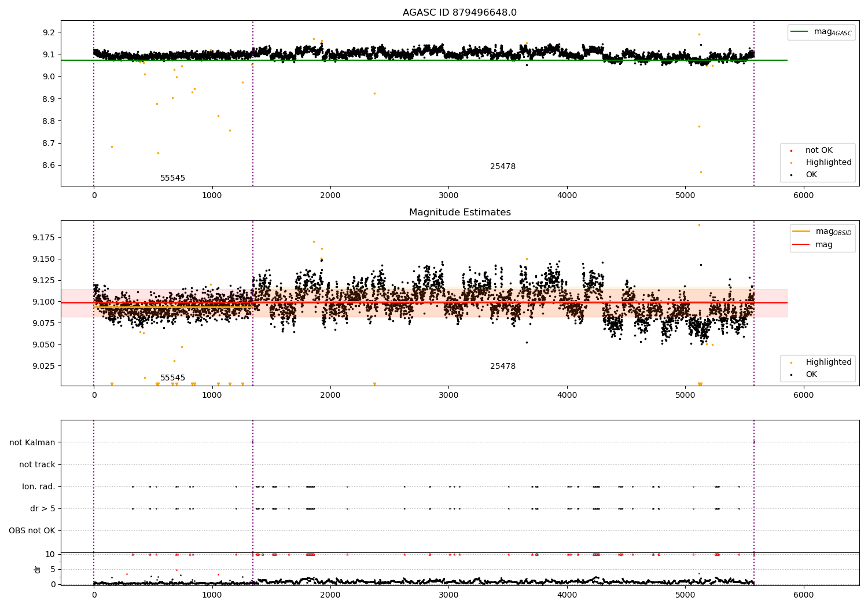The height and width of the screenshot is (608, 868).
Task: Click the 9.025 tick on the middle plot y-axis
Action: (43, 366)
